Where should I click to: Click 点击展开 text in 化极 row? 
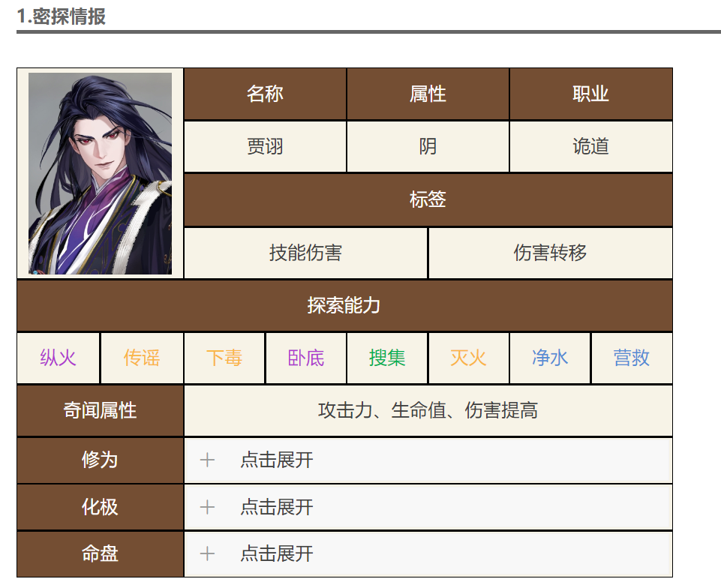click(277, 507)
